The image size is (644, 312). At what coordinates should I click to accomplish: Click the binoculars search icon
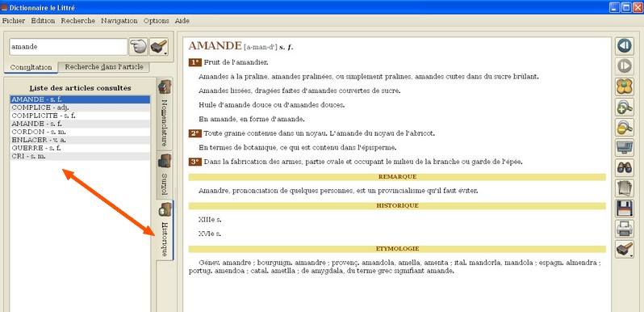click(x=625, y=167)
